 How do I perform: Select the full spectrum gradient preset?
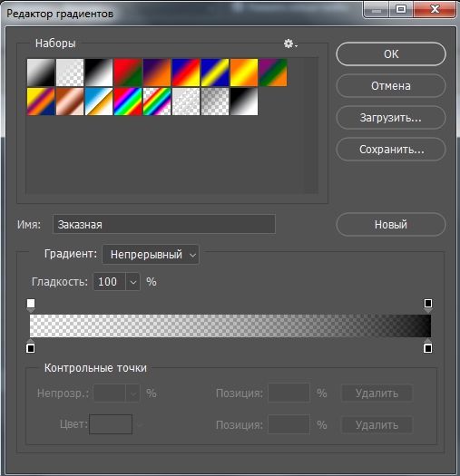coord(128,102)
